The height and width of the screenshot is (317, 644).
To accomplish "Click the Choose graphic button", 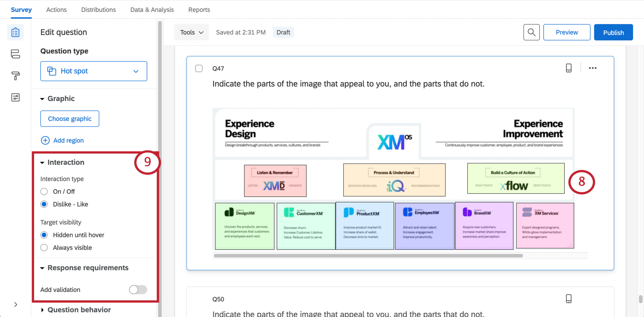I will [70, 119].
